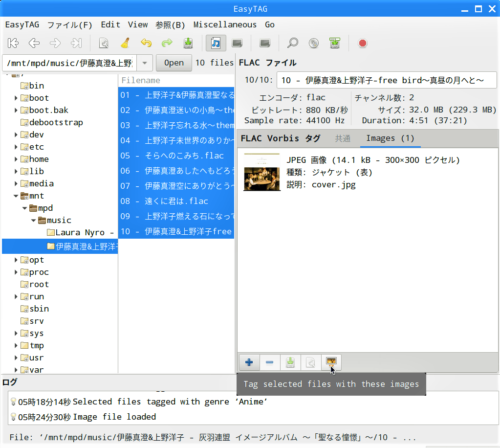The height and width of the screenshot is (448, 500).
Task: Tag selected files with these images
Action: tap(331, 362)
